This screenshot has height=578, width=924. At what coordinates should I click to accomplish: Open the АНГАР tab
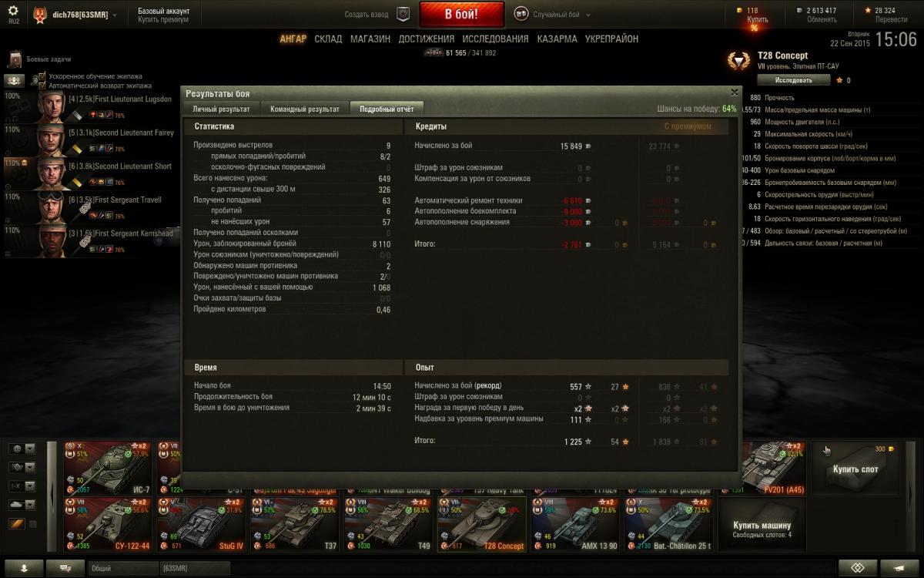[293, 39]
